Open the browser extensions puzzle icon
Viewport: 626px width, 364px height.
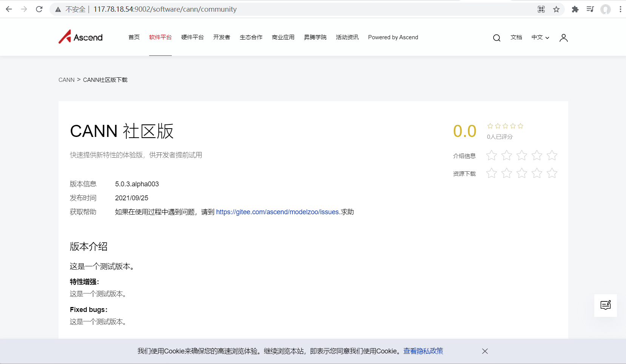(575, 9)
